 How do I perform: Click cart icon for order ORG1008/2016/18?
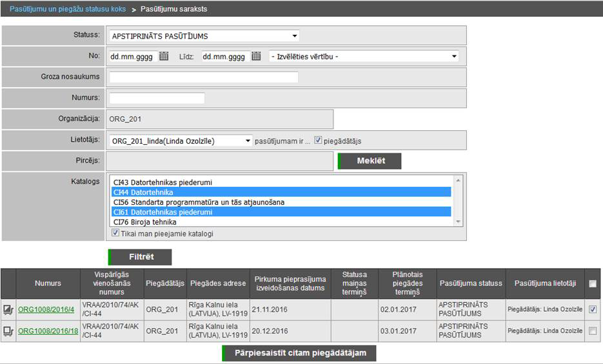coord(9,331)
